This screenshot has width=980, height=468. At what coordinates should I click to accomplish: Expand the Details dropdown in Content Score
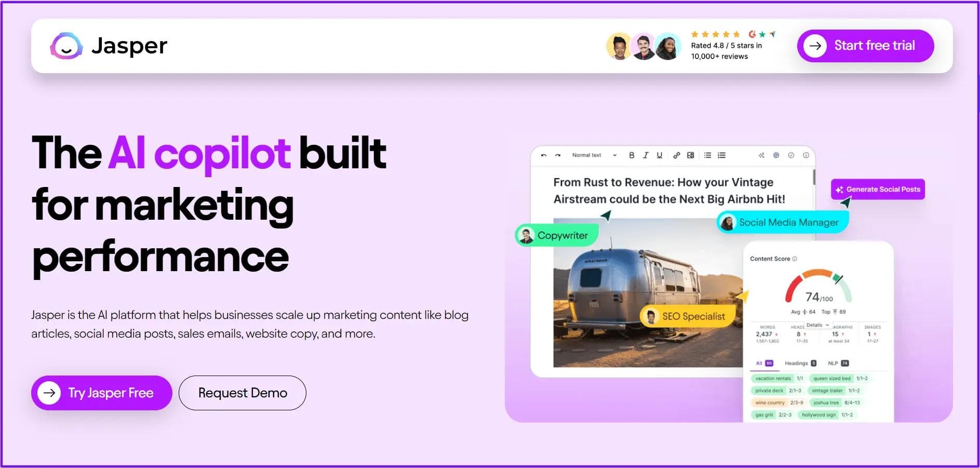tap(817, 325)
